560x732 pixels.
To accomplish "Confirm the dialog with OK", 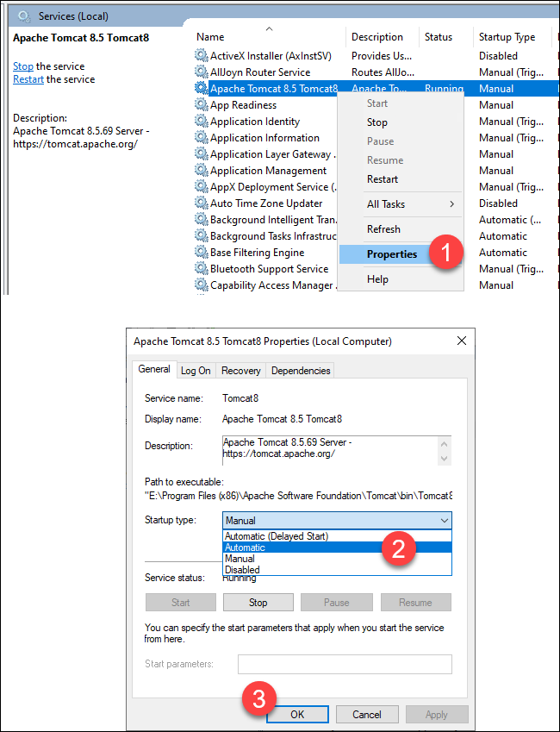I will pos(297,714).
